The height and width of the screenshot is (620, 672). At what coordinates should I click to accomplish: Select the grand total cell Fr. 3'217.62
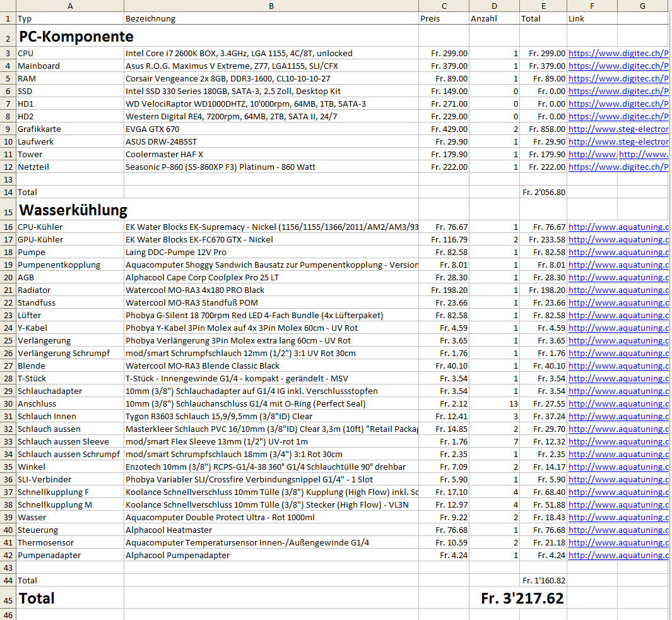click(x=522, y=599)
